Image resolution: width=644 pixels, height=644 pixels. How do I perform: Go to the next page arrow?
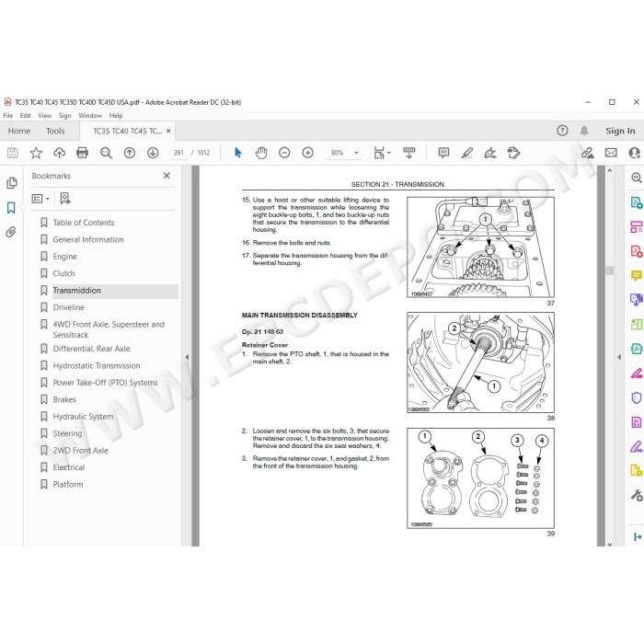153,153
